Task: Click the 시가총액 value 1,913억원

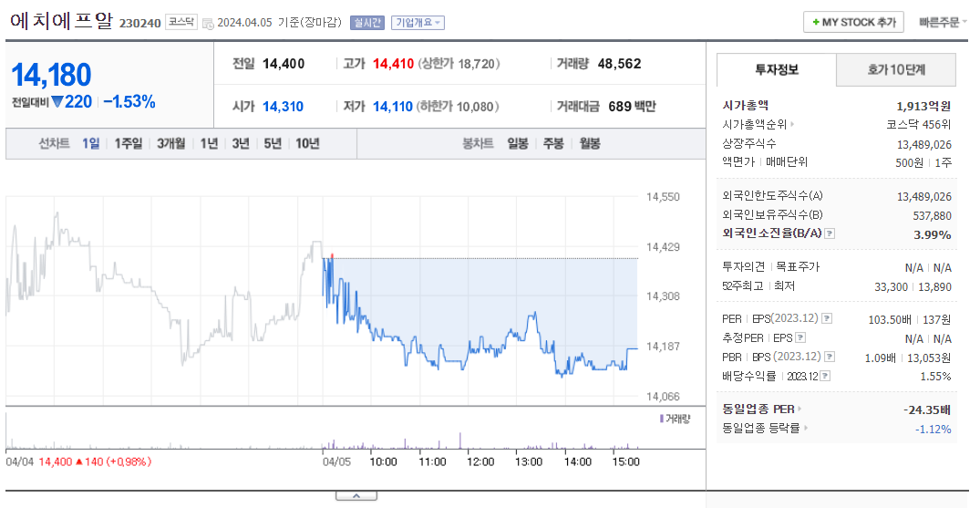Action: click(923, 106)
